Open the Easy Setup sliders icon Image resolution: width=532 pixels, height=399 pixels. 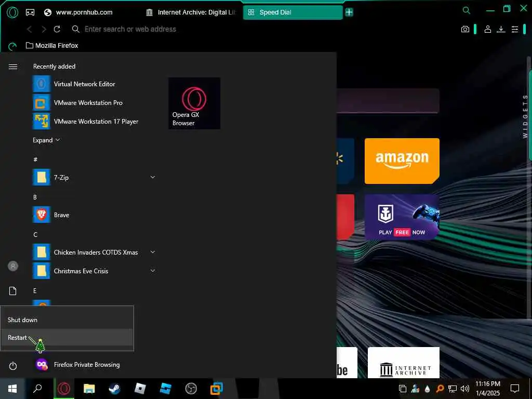pos(515,29)
